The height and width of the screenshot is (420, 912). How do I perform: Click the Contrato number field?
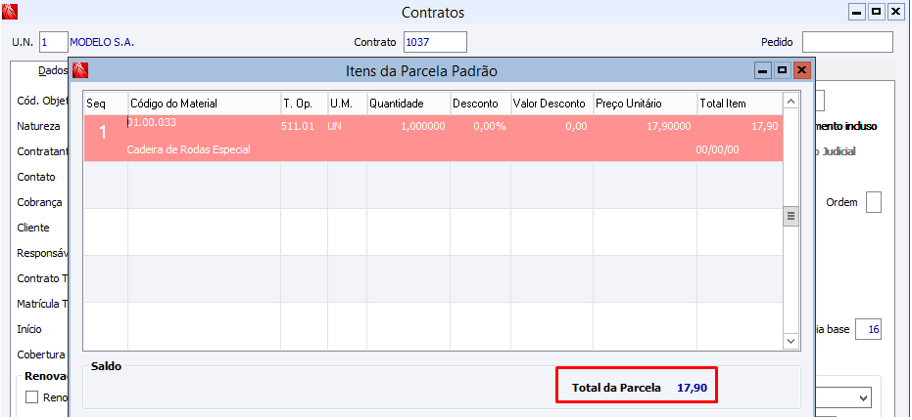click(x=435, y=42)
